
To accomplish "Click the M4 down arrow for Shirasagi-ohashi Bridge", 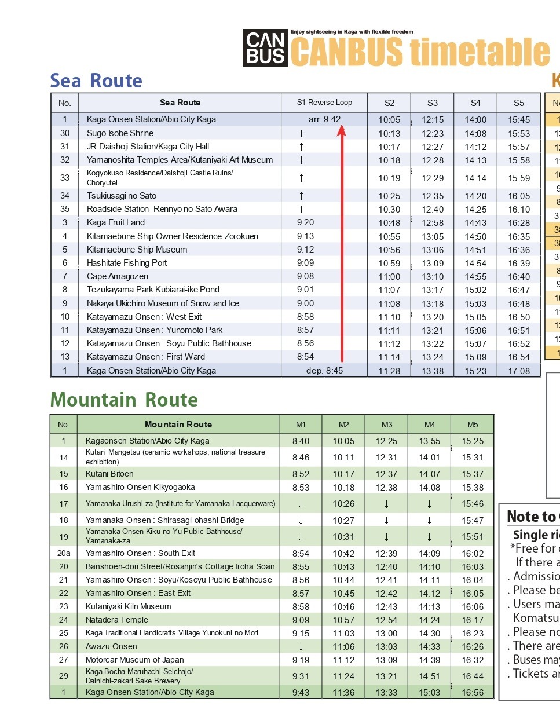I will click(x=429, y=520).
